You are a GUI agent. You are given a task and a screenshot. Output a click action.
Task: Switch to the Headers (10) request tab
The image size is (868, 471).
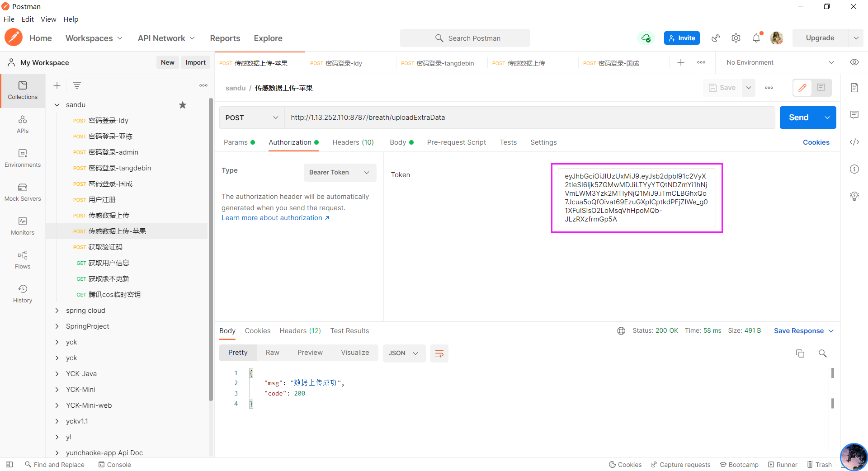tap(353, 142)
